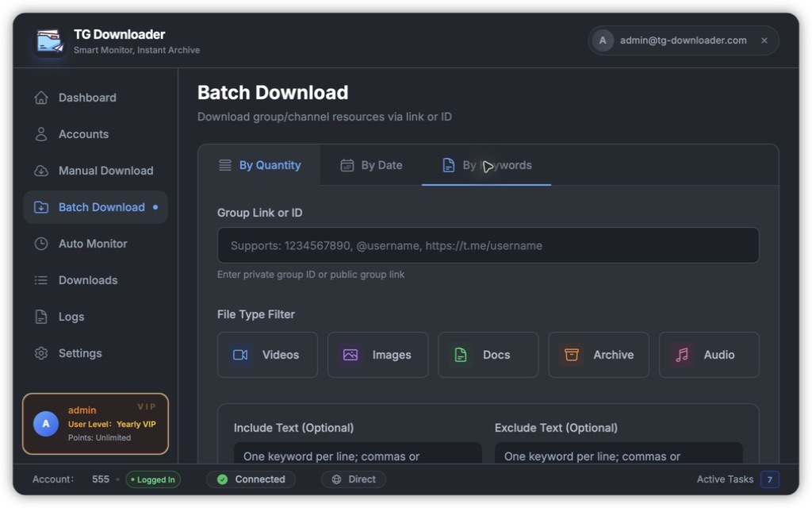Click the Logs document icon

pyautogui.click(x=41, y=317)
